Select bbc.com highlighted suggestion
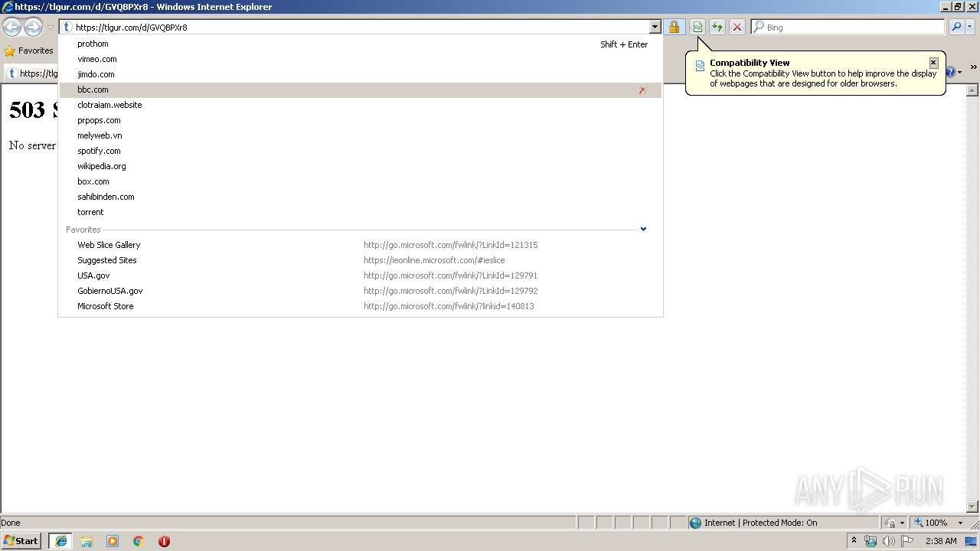This screenshot has height=551, width=980. point(361,90)
